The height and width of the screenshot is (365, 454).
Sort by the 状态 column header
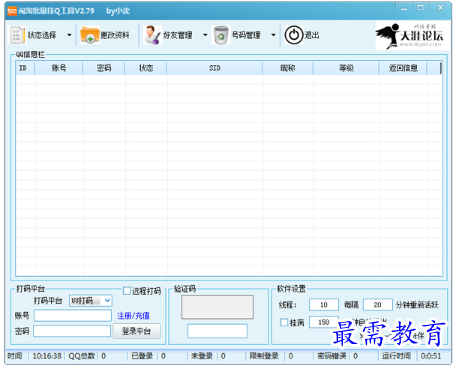(146, 68)
